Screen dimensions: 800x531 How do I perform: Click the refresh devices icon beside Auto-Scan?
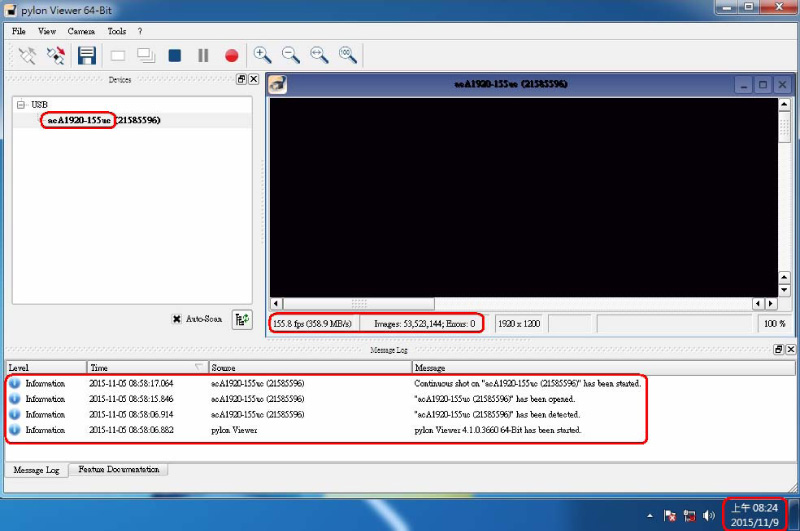click(x=241, y=319)
